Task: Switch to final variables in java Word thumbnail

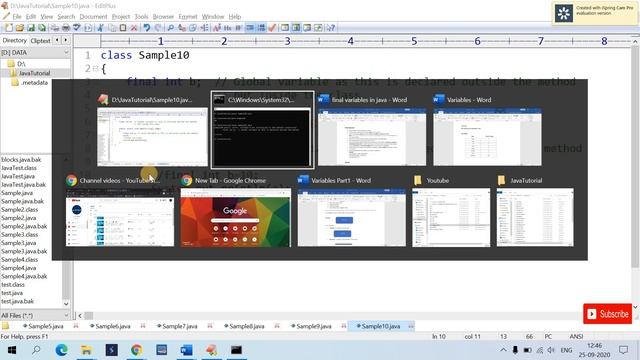Action: pos(372,130)
